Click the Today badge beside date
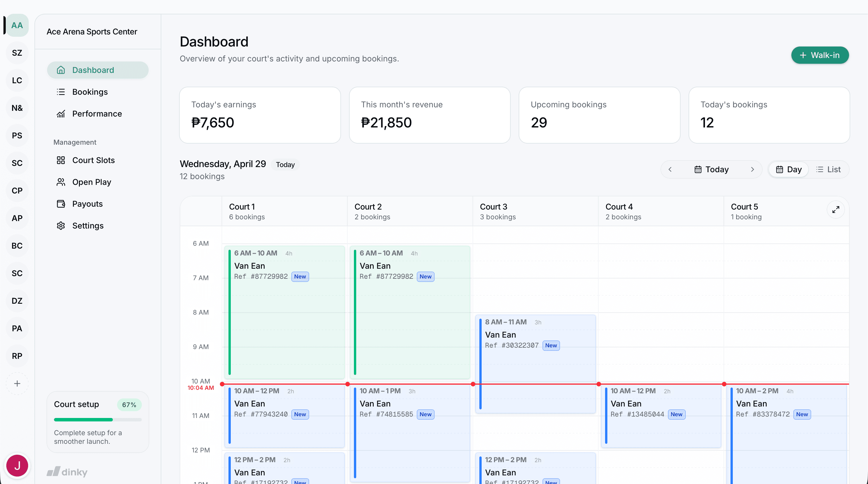 (285, 165)
